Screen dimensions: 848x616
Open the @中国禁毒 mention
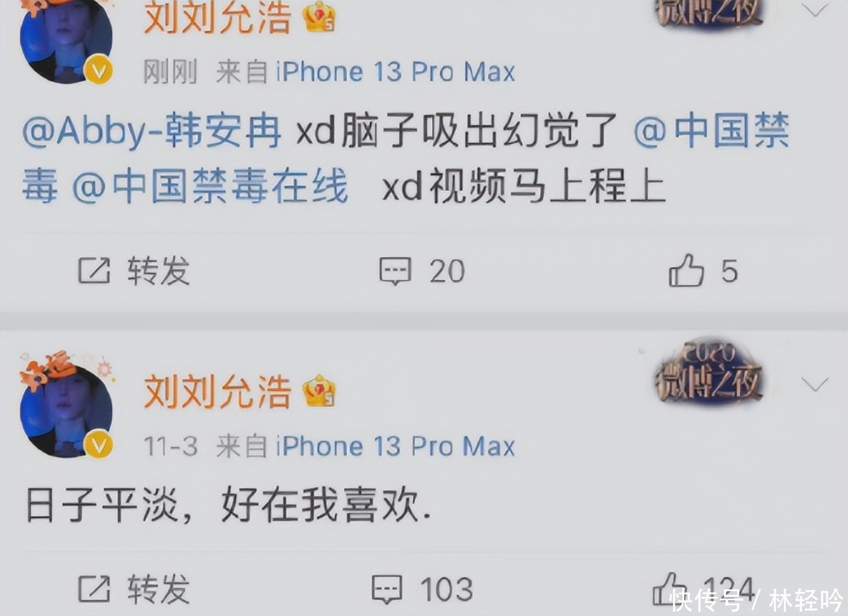pos(405,158)
